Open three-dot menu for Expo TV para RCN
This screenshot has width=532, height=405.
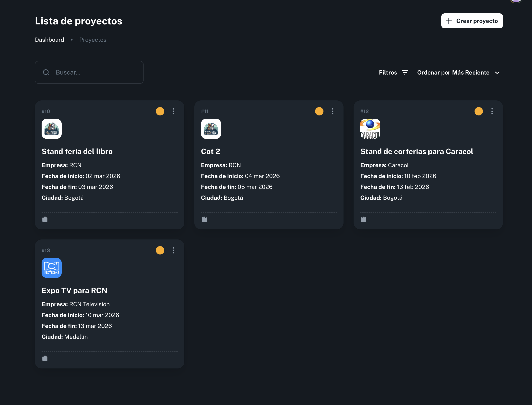[x=173, y=251]
